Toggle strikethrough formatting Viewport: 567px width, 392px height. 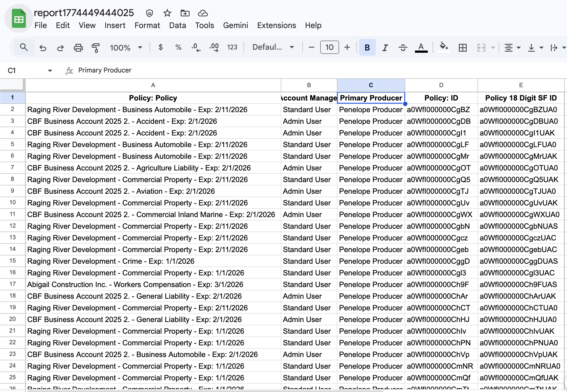click(x=403, y=48)
